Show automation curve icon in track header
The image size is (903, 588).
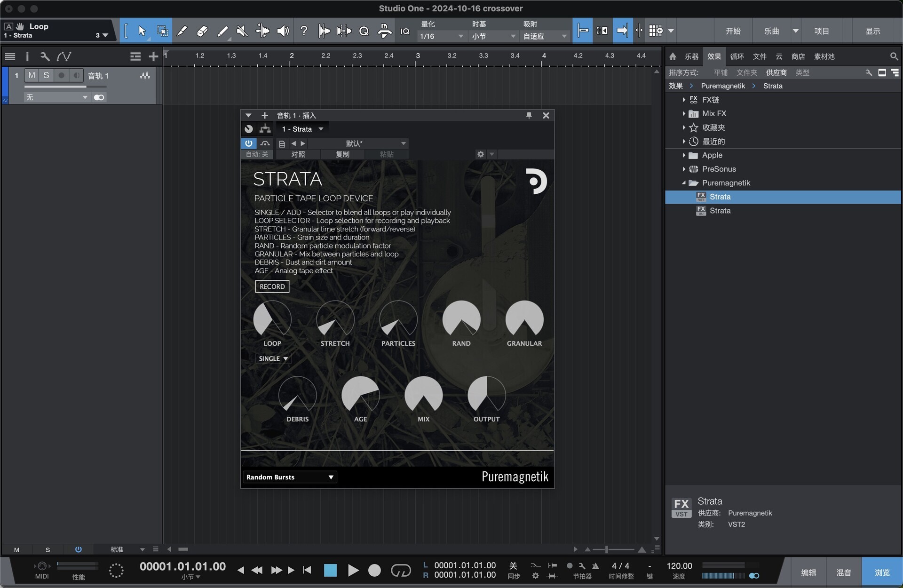point(64,56)
